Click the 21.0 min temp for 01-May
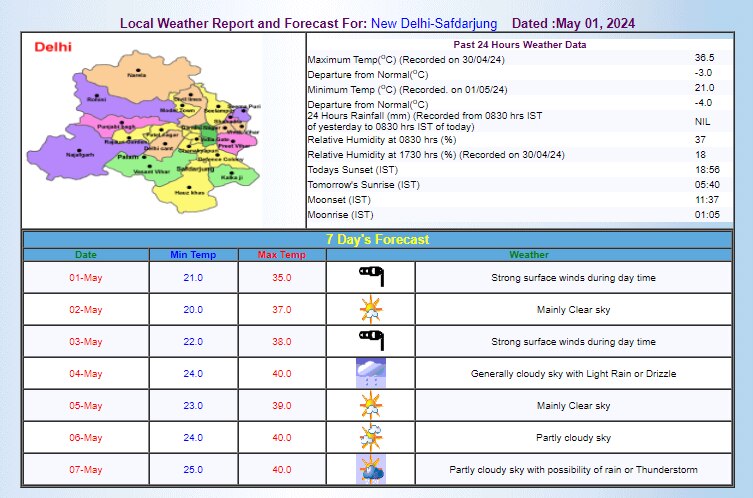 click(x=193, y=278)
